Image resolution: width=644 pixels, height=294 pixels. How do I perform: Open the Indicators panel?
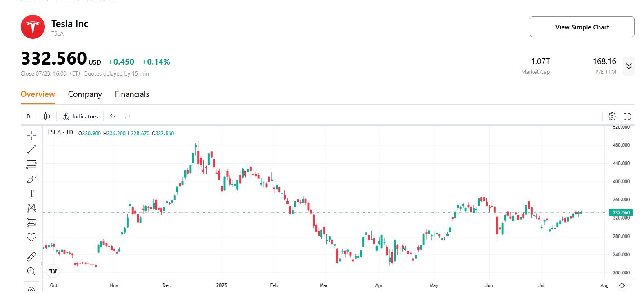click(x=80, y=116)
